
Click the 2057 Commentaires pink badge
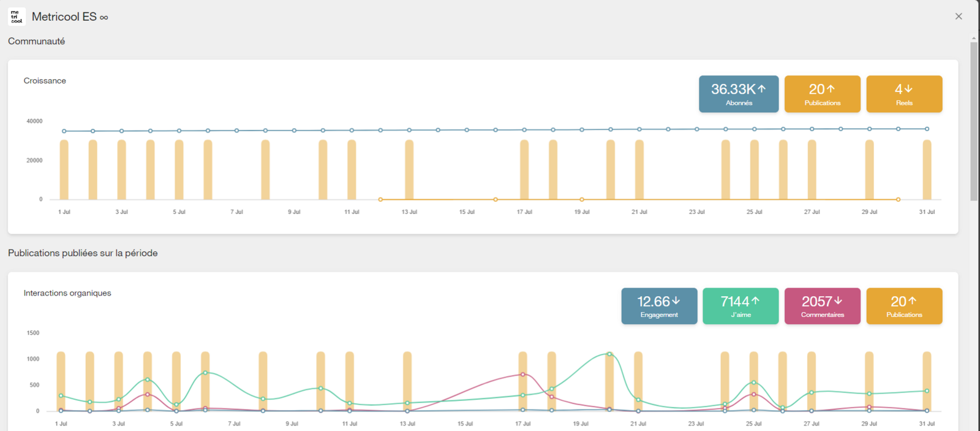point(823,306)
